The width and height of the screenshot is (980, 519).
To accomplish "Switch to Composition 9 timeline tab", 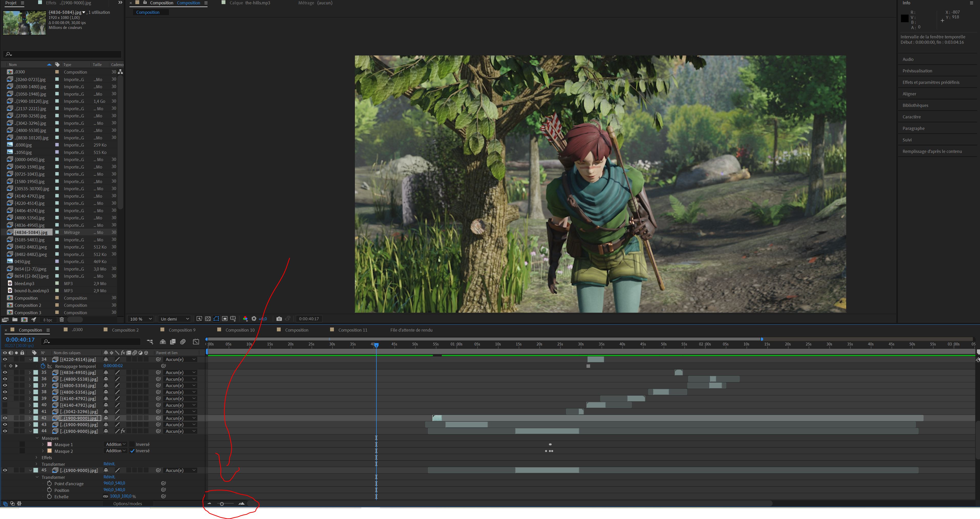I will (181, 330).
